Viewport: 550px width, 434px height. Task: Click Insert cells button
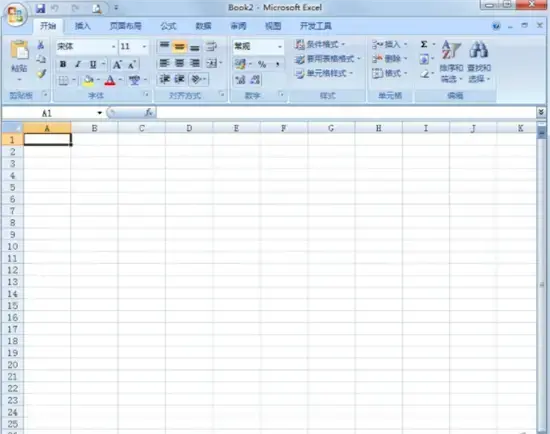coord(389,44)
